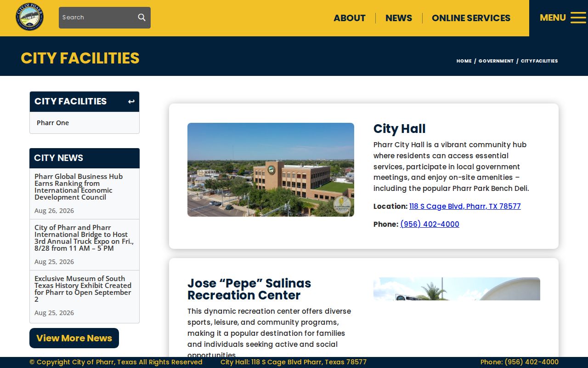588x368 pixels.
Task: Open the Pharr One sidebar link
Action: click(x=53, y=123)
